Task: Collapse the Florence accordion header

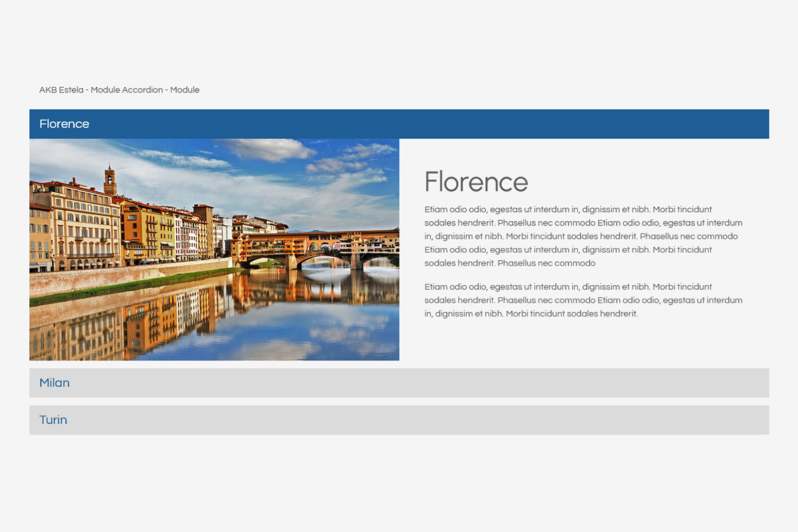Action: pyautogui.click(x=399, y=124)
